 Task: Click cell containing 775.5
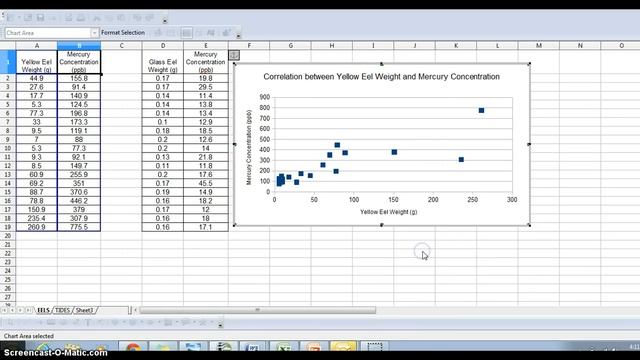(x=79, y=227)
